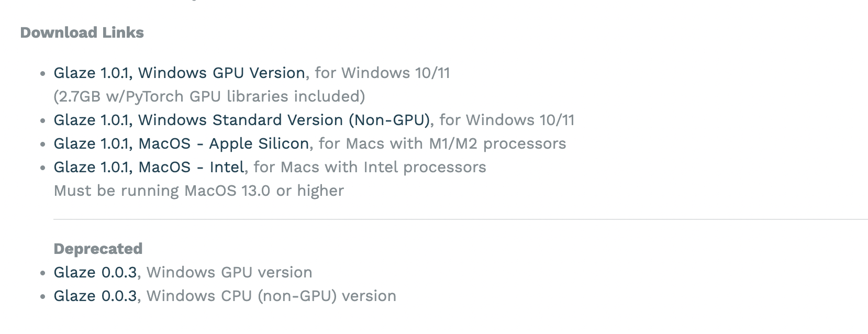Image resolution: width=868 pixels, height=334 pixels.
Task: Click bullet beside MacOS Apple Silicon item
Action: click(x=43, y=144)
